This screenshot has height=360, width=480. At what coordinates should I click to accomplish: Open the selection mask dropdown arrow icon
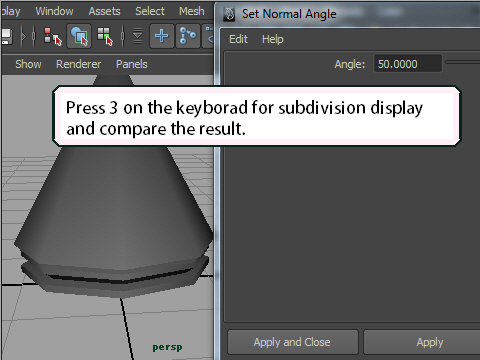[x=137, y=36]
